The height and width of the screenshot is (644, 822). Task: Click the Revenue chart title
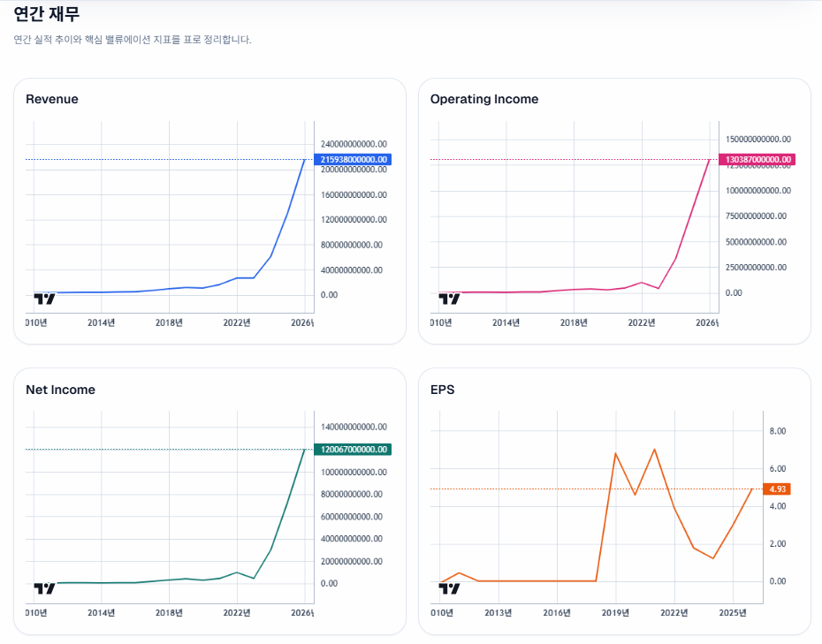pos(52,99)
